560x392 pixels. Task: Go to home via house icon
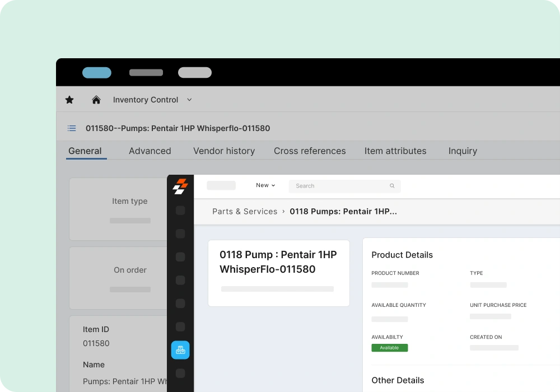click(96, 100)
